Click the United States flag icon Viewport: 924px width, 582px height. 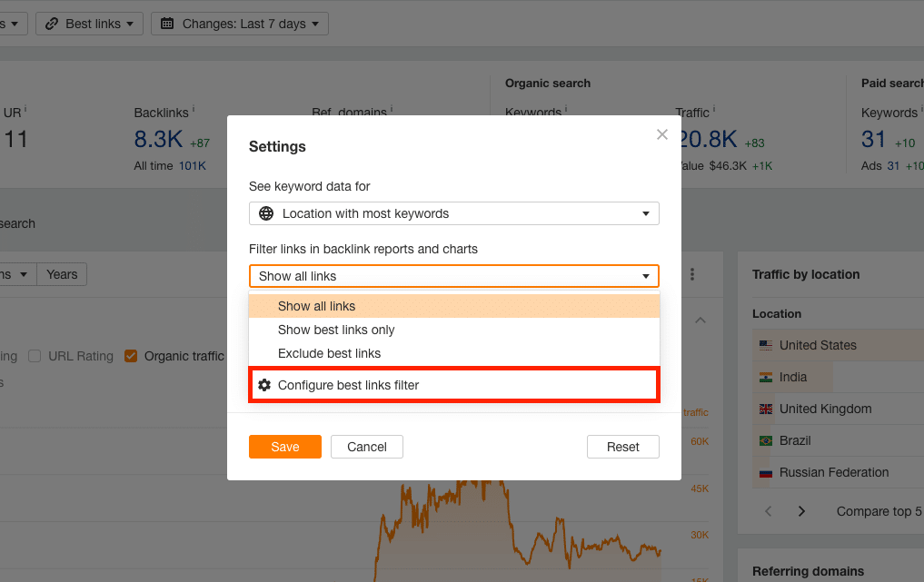tap(765, 345)
